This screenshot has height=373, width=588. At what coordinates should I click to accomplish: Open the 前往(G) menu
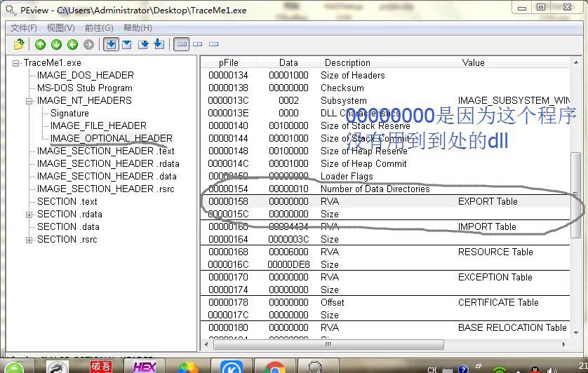click(x=99, y=28)
